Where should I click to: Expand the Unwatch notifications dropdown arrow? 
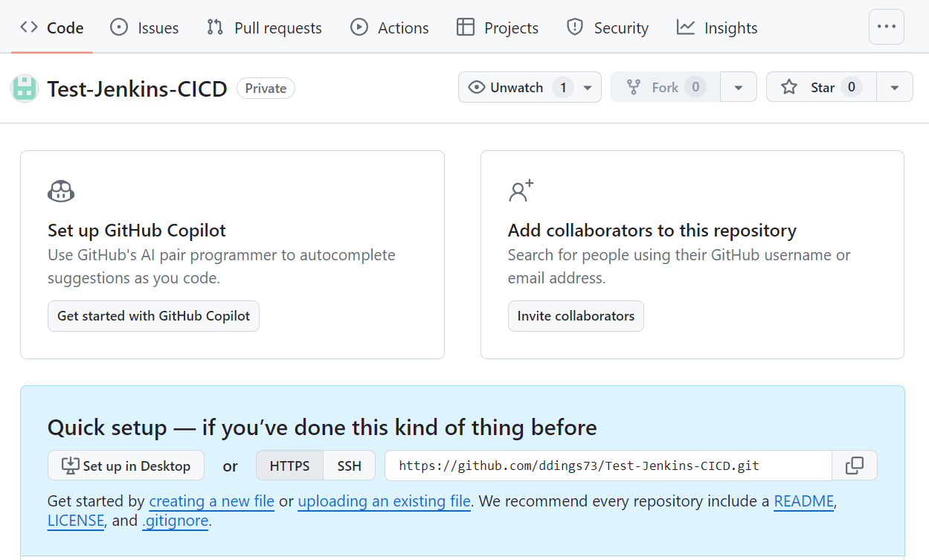pyautogui.click(x=588, y=87)
